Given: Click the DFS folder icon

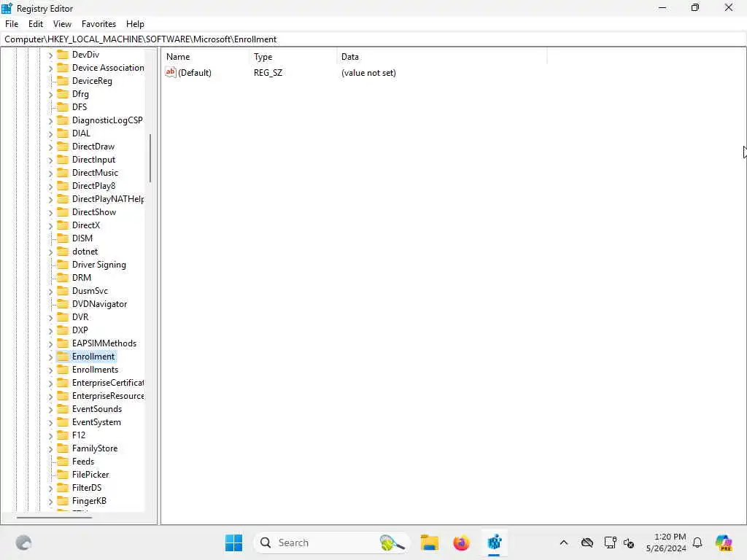Looking at the screenshot, I should point(63,106).
